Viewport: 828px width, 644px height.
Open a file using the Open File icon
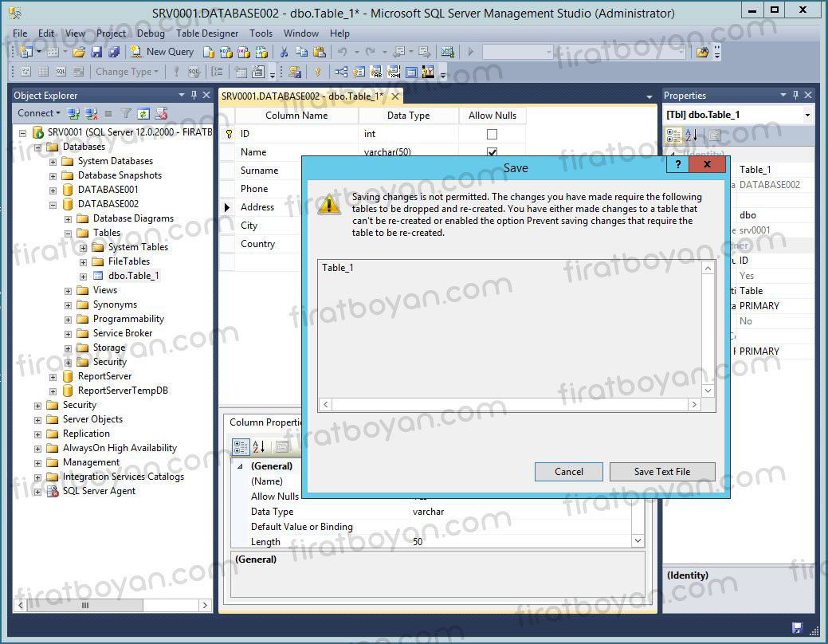pos(77,52)
